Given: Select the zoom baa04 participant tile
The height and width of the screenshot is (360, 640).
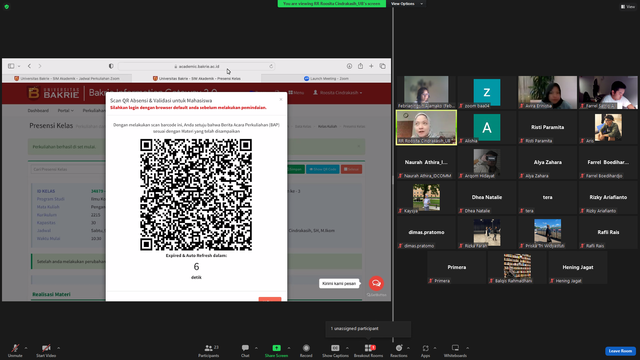Looking at the screenshot, I should (x=487, y=92).
